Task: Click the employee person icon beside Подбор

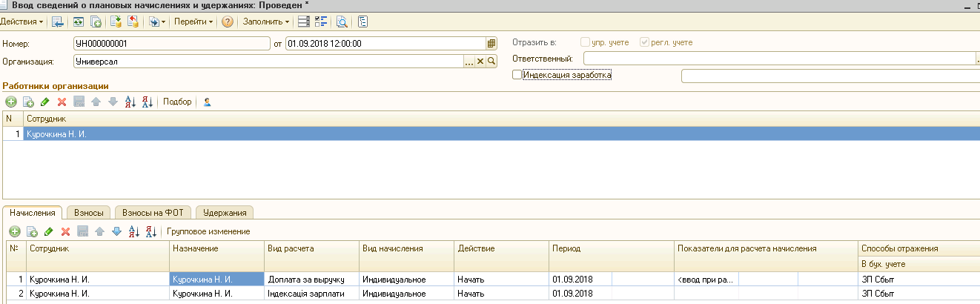Action: click(x=207, y=102)
